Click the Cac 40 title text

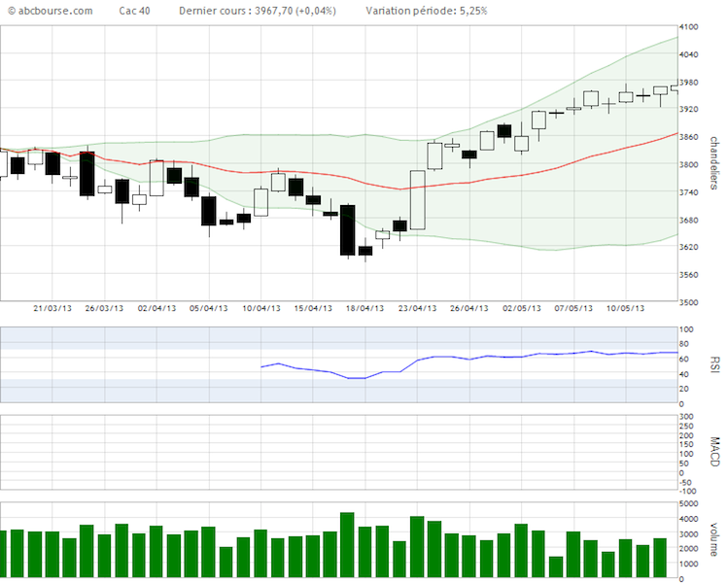134,11
